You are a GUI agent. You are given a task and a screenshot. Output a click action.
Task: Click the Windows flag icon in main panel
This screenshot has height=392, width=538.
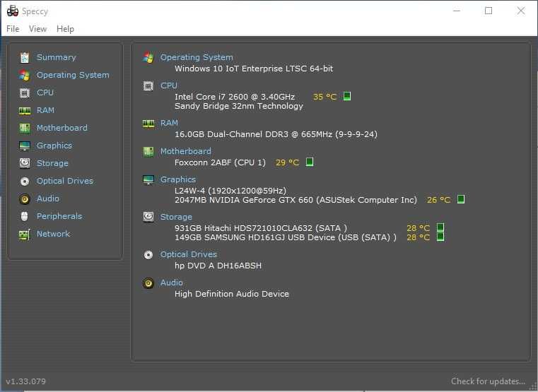tap(148, 57)
